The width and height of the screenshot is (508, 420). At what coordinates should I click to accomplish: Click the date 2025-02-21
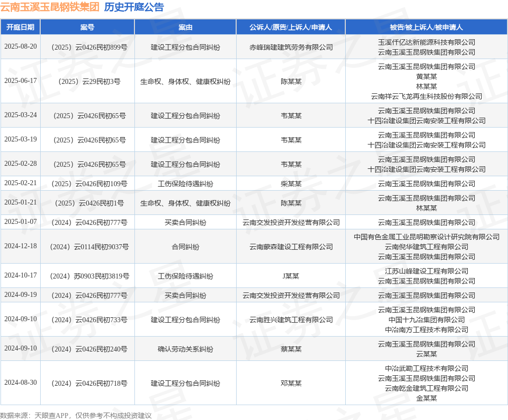click(20, 183)
